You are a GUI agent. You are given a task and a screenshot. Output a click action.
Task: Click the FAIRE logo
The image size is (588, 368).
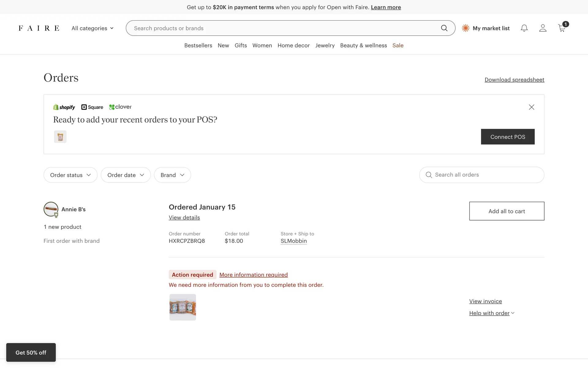point(39,28)
